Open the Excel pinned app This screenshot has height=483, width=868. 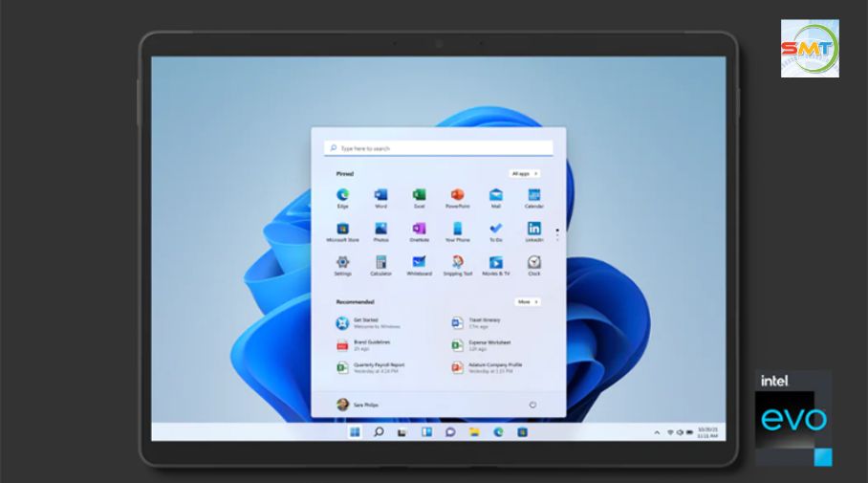click(x=419, y=198)
